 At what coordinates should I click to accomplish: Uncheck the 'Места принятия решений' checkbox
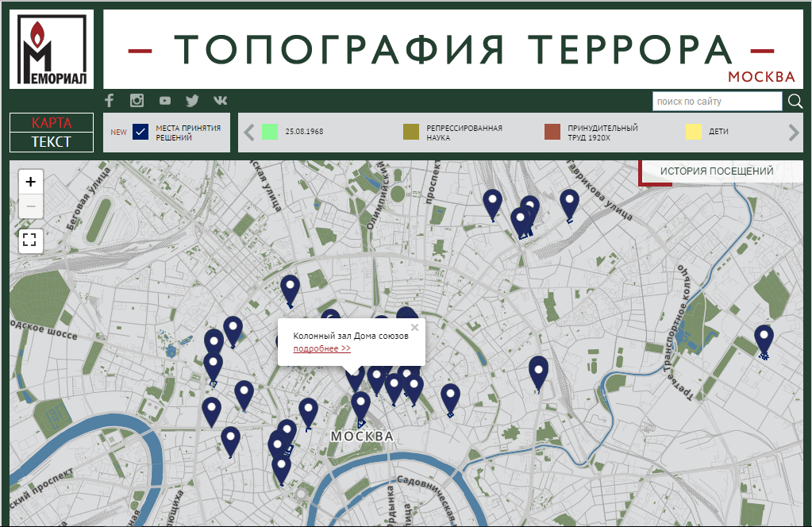coord(141,133)
